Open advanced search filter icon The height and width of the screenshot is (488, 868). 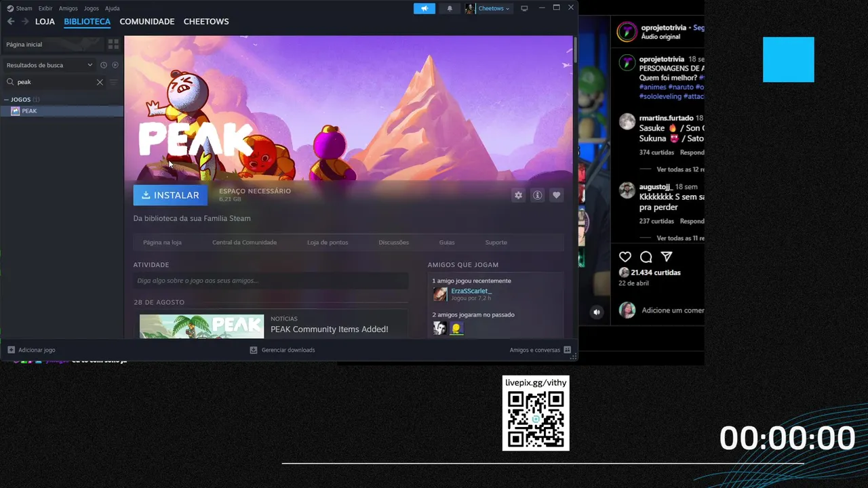point(113,82)
